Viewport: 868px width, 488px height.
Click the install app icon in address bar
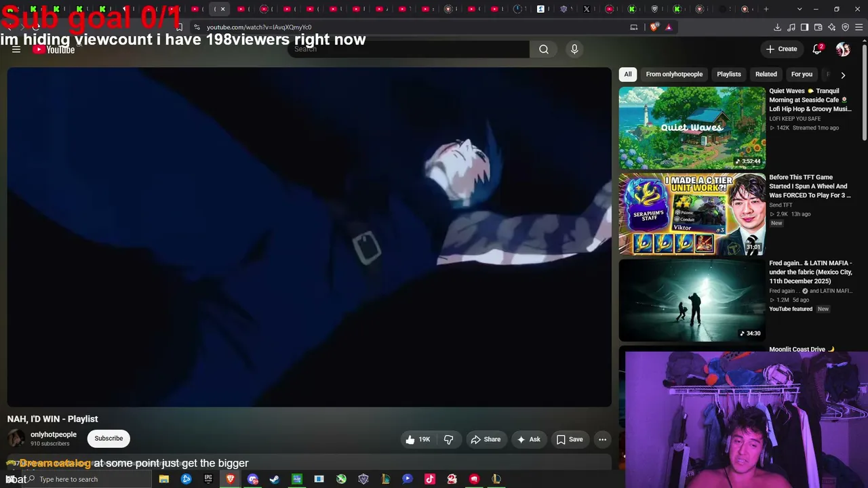click(633, 27)
